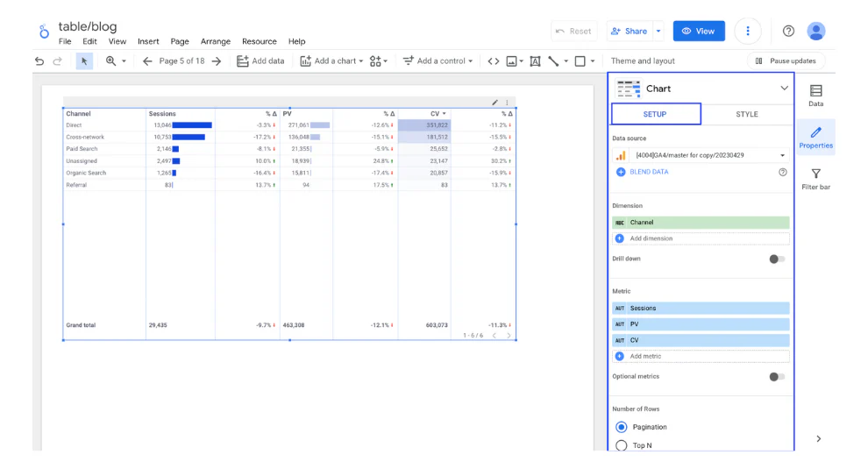The width and height of the screenshot is (868, 469).
Task: Click the Reset button
Action: click(573, 31)
